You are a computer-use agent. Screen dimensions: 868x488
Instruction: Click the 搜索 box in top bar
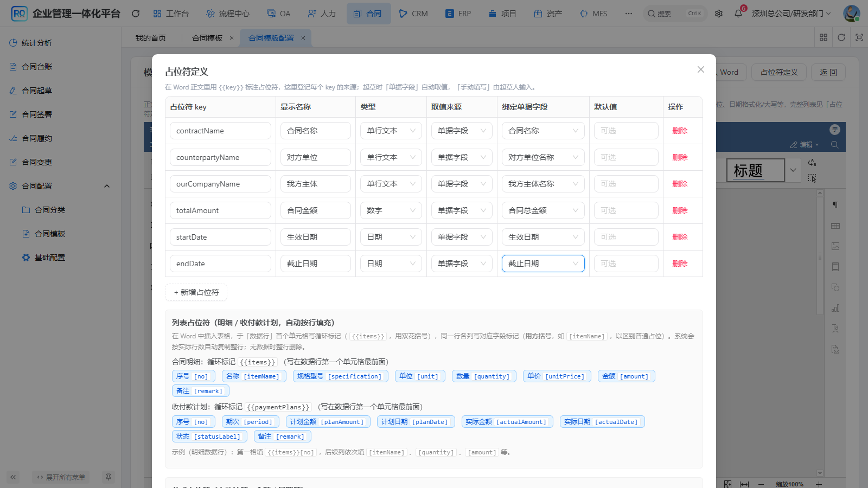pyautogui.click(x=675, y=14)
